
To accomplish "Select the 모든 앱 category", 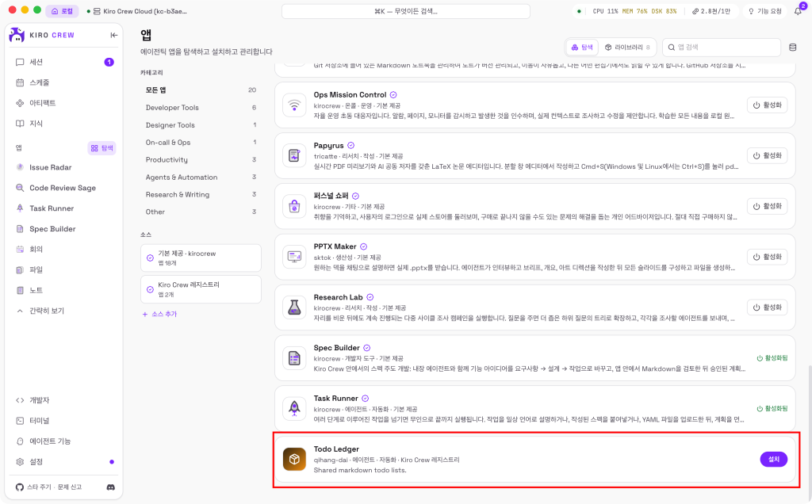I will coord(201,90).
